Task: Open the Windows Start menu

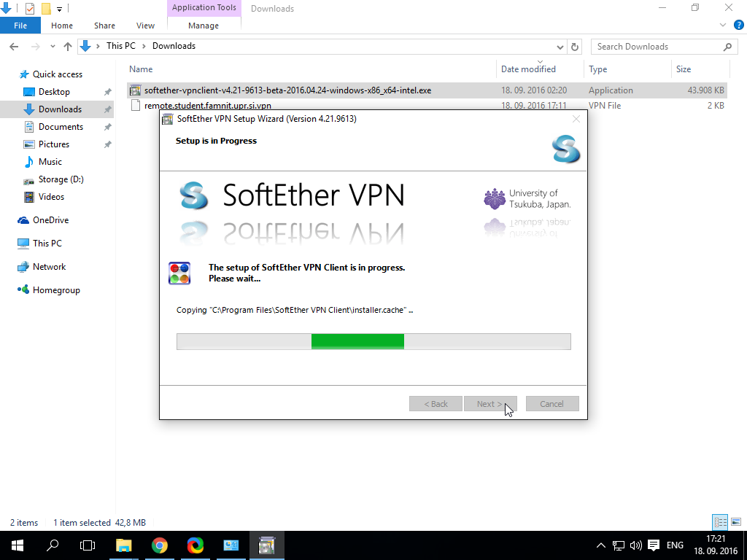Action: 18,545
